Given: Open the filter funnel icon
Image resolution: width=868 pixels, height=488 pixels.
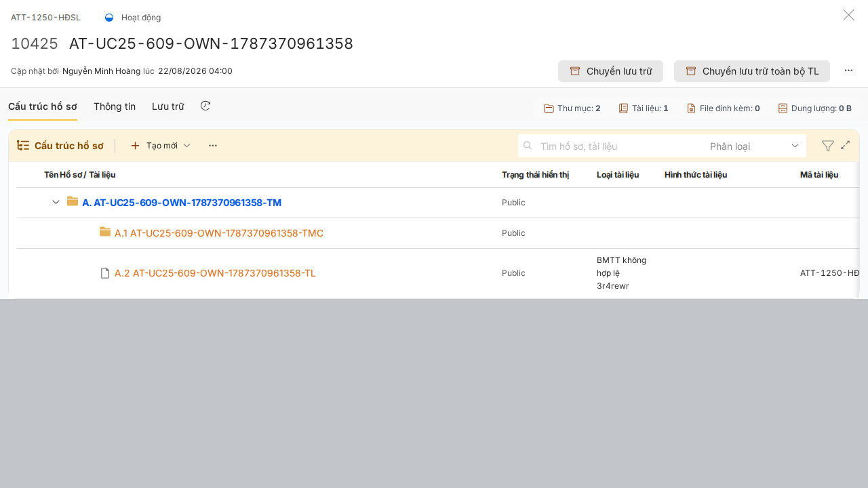Looking at the screenshot, I should click(827, 146).
